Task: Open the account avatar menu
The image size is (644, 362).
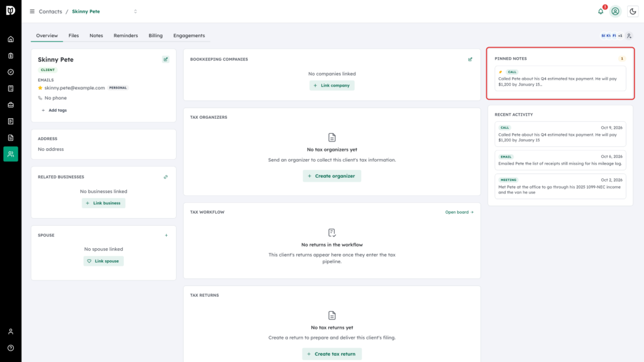Action: click(x=615, y=11)
